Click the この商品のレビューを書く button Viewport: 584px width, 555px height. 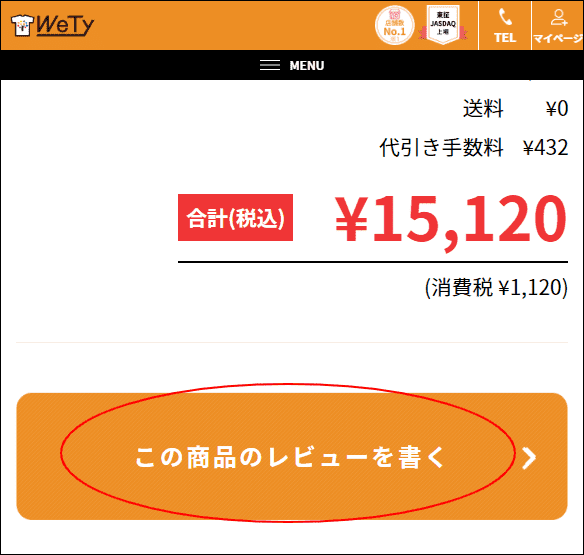pos(292,456)
